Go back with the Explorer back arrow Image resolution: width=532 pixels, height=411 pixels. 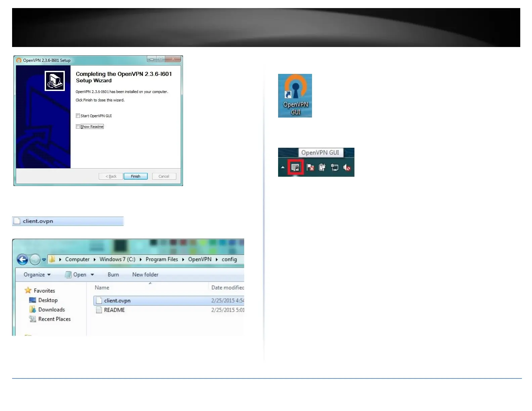[x=23, y=260]
